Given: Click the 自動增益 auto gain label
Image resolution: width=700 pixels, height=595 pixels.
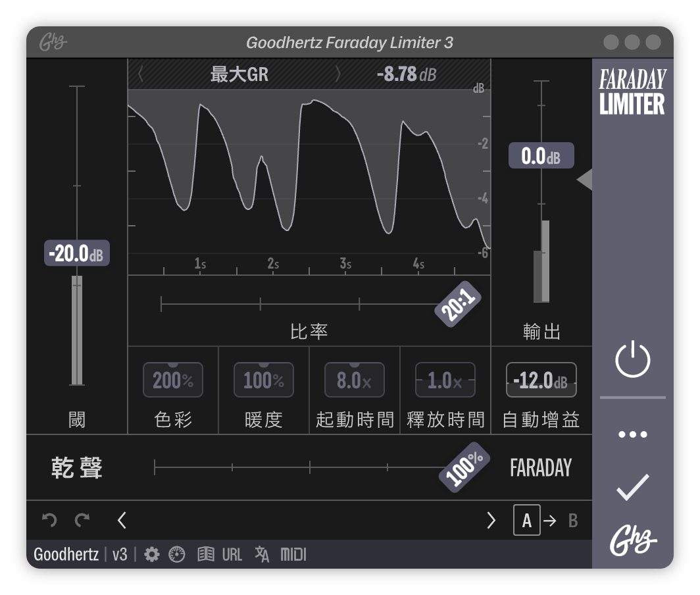Looking at the screenshot, I should coord(541,420).
